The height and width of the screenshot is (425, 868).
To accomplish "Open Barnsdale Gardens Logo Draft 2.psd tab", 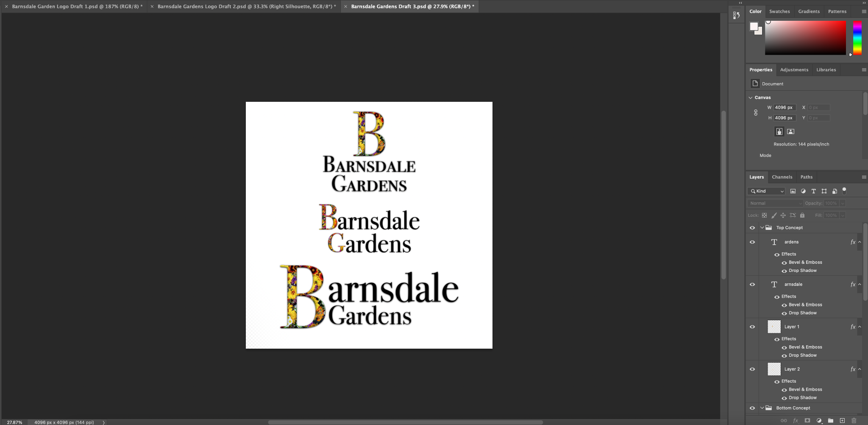I will pos(247,6).
